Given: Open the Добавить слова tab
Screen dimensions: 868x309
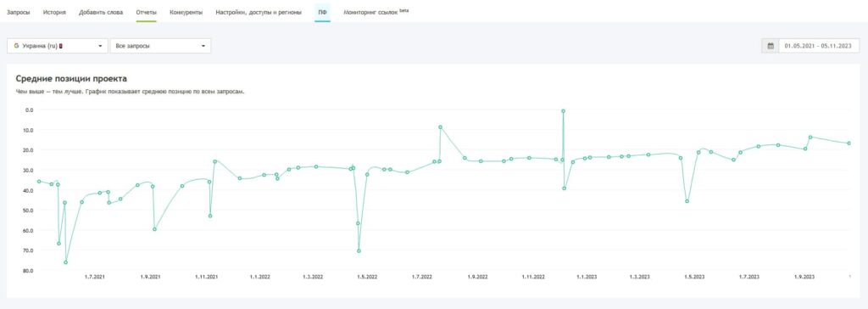Looking at the screenshot, I should pos(101,12).
